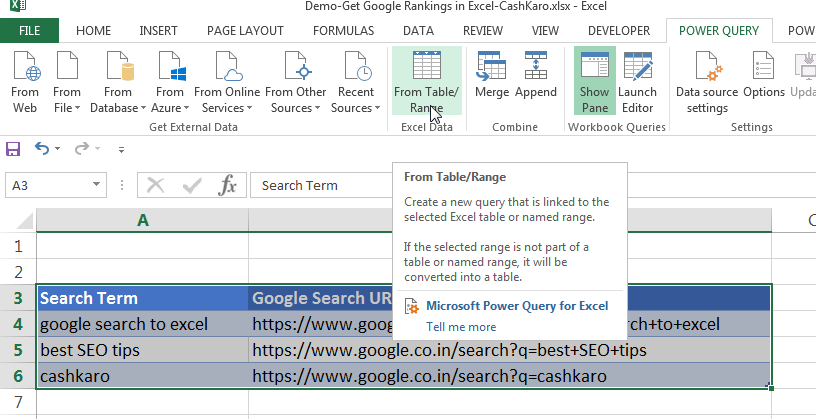This screenshot has width=816, height=419.
Task: Open Customize Quick Access Toolbar dropdown
Action: point(121,150)
